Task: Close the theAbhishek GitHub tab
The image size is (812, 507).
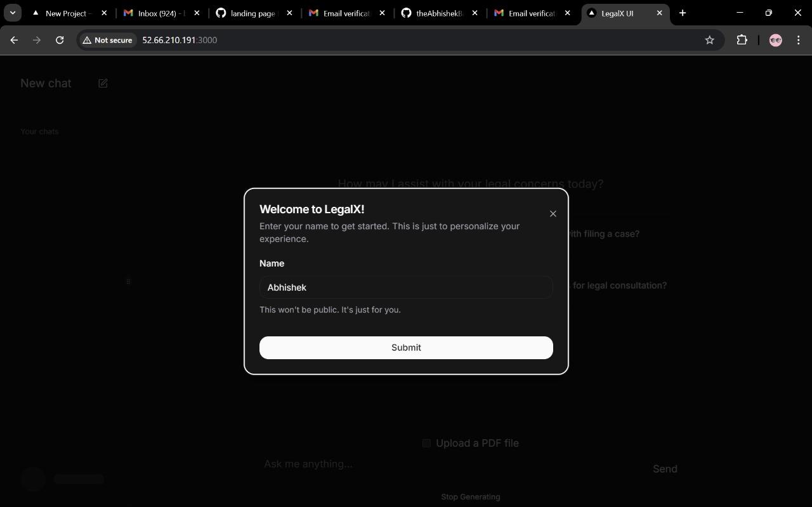Action: coord(475,13)
